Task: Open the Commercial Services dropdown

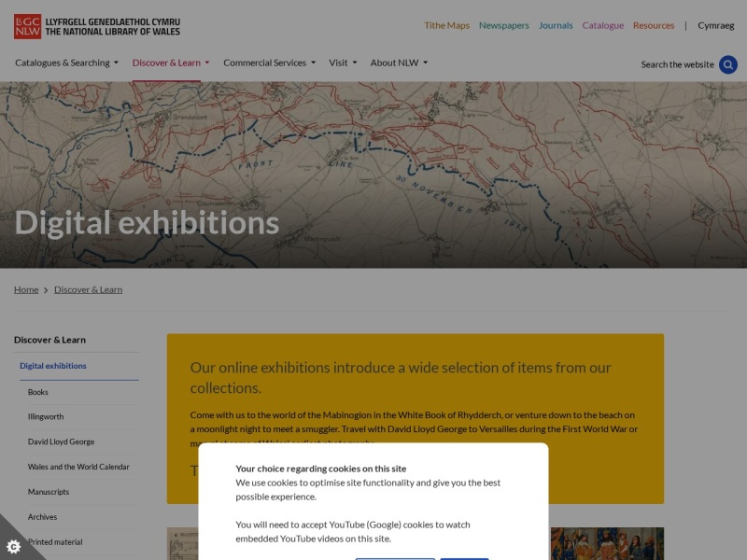Action: coord(270,63)
